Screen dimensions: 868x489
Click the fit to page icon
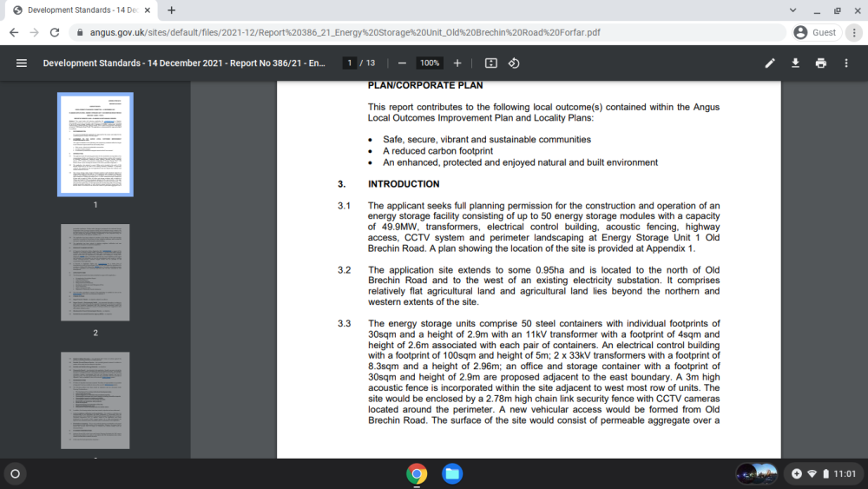[x=491, y=63]
